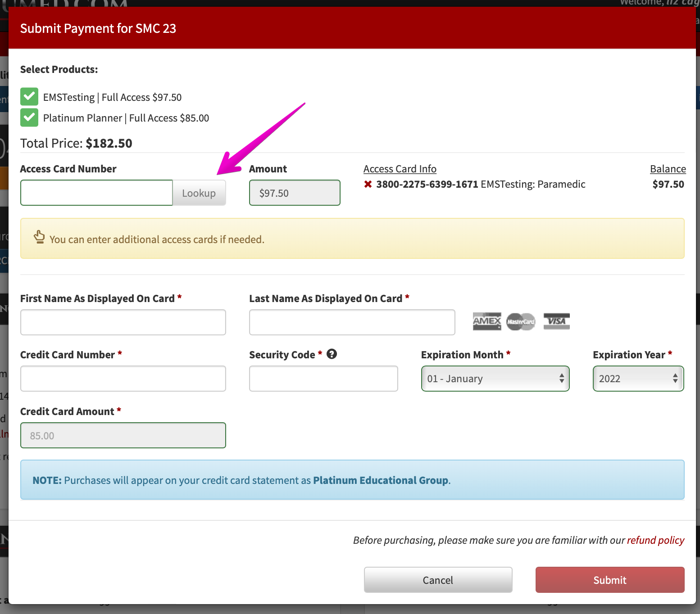The height and width of the screenshot is (614, 700).
Task: Cancel the payment form
Action: tap(437, 580)
